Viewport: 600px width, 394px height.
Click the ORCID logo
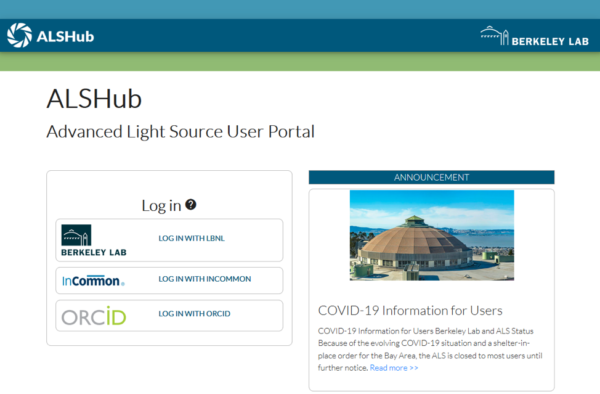94,316
